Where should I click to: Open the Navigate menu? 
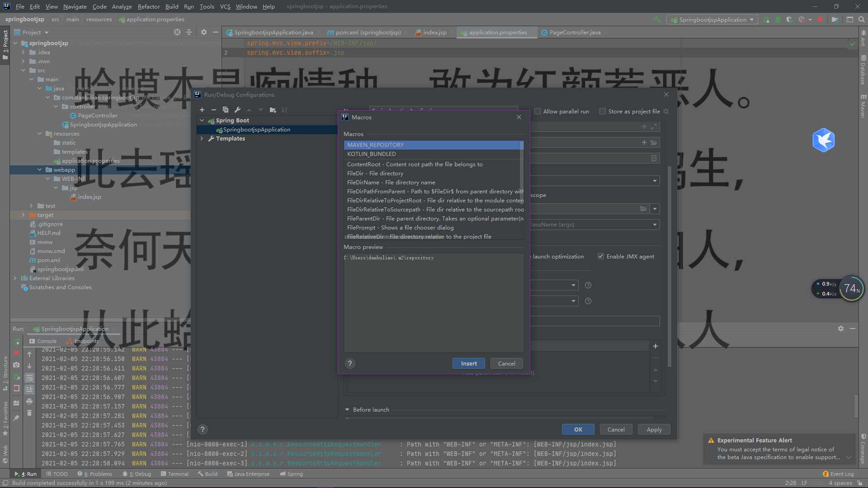[x=75, y=6]
